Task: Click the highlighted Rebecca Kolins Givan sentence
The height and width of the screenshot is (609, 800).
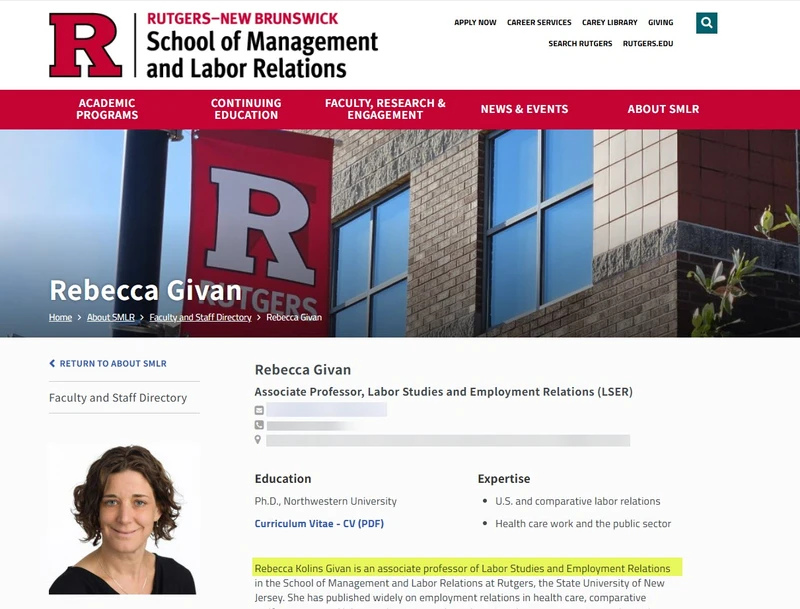Action: click(462, 568)
